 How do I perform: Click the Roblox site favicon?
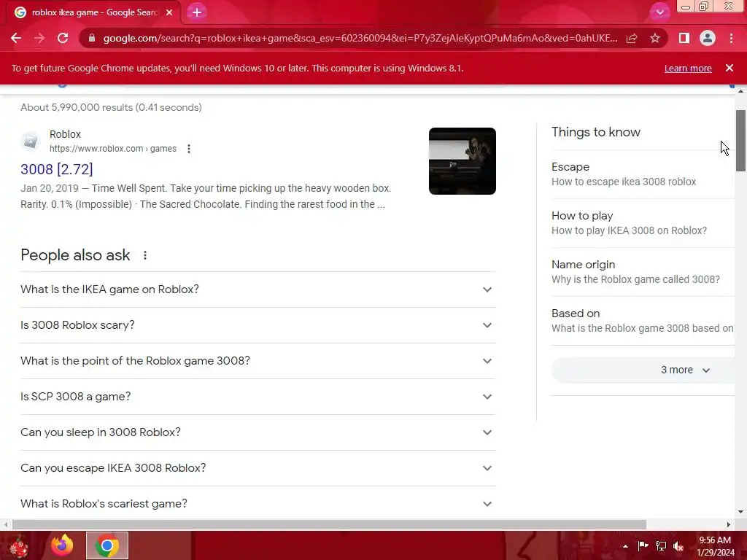[x=31, y=141]
